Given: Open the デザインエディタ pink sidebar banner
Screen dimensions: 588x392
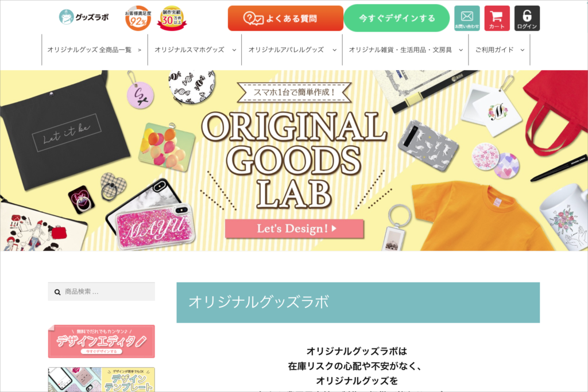Looking at the screenshot, I should [101, 341].
